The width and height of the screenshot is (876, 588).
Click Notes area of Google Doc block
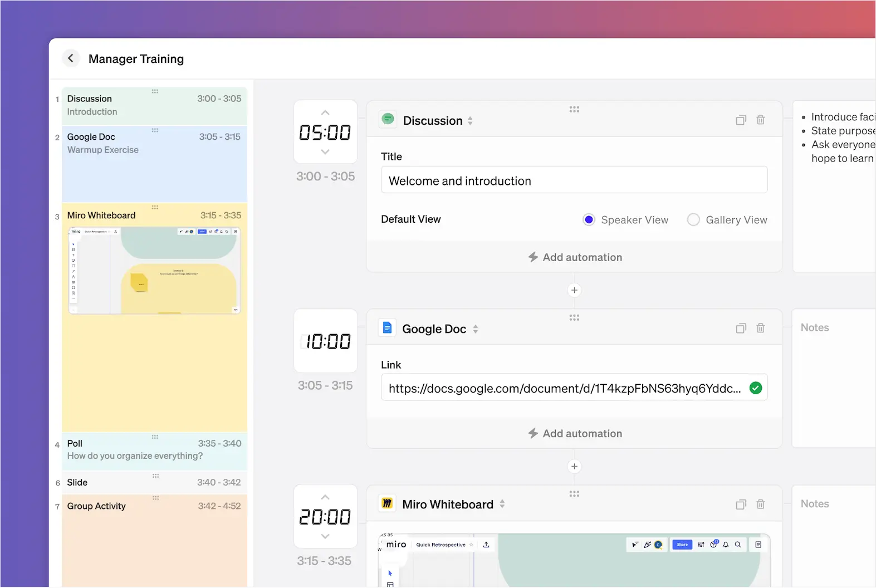pos(834,378)
